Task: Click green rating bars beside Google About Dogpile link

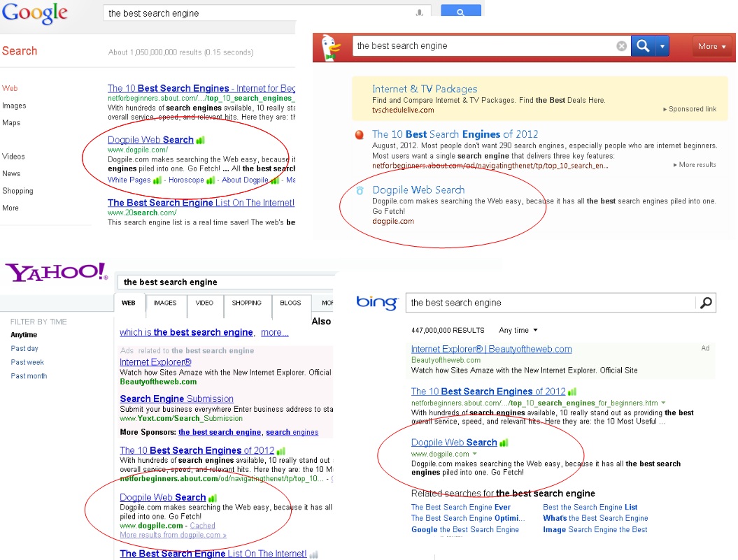Action: pos(274,180)
